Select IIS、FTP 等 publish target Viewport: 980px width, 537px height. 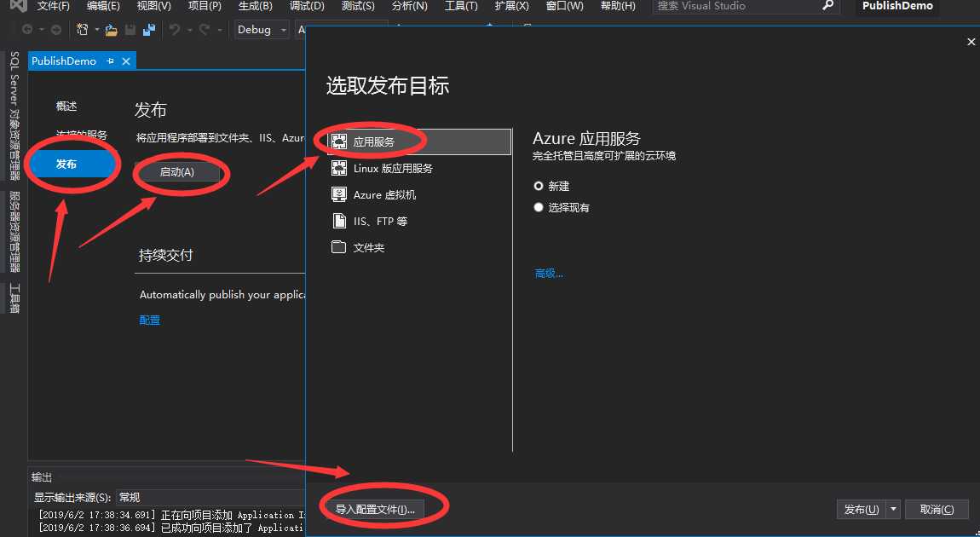pyautogui.click(x=418, y=221)
